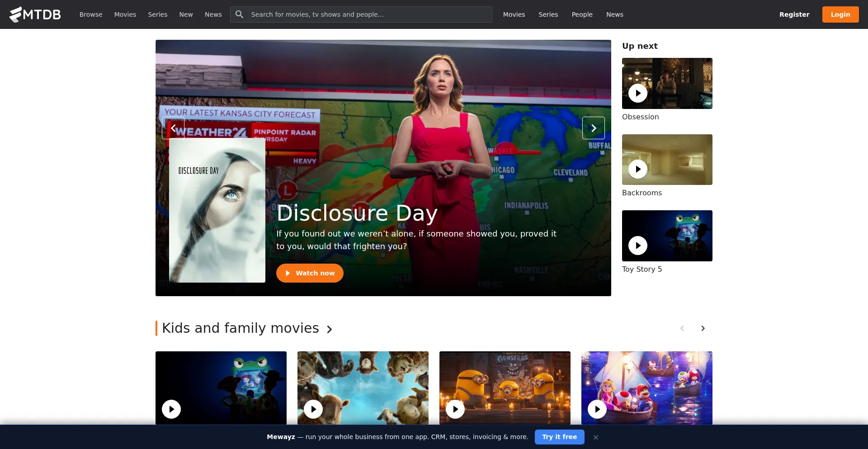Click the Register link
868x449 pixels.
pyautogui.click(x=794, y=14)
